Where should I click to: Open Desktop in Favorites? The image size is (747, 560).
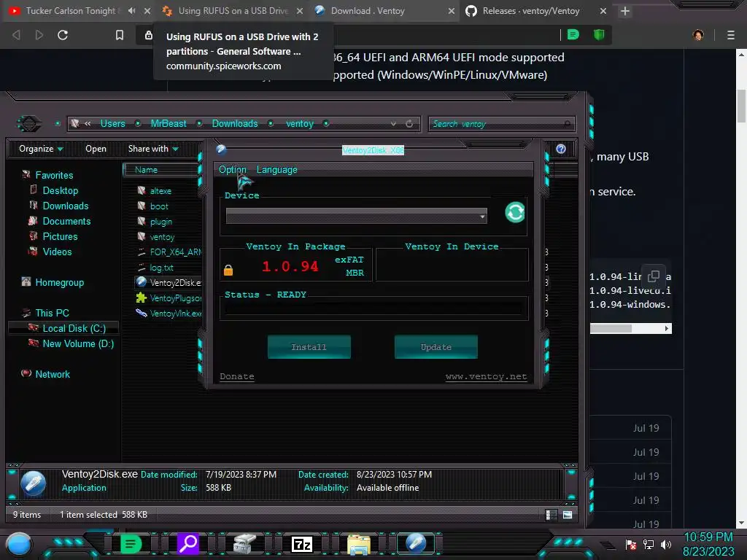coord(60,190)
